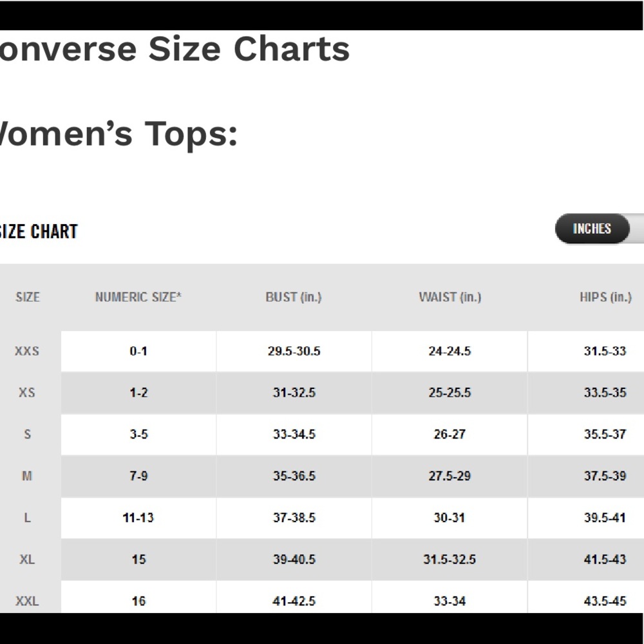Click hips value 33.5-35
This screenshot has height=644, width=644.
pyautogui.click(x=605, y=393)
